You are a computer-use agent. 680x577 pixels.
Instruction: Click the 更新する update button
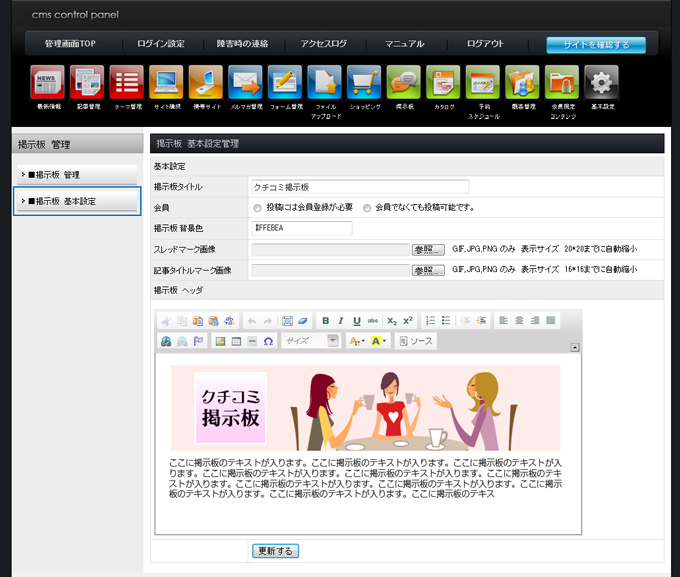[275, 551]
